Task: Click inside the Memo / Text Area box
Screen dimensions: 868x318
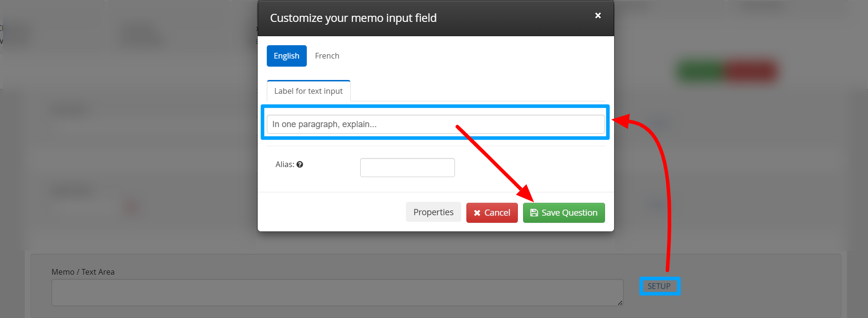Action: (x=337, y=292)
